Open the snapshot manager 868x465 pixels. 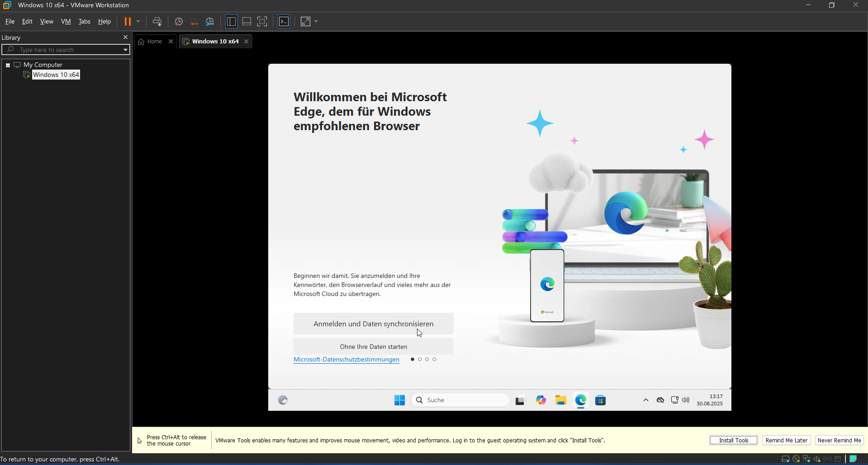pyautogui.click(x=210, y=22)
